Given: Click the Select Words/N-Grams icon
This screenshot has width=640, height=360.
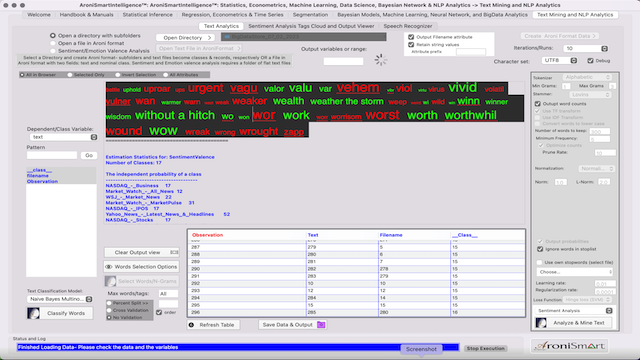Looking at the screenshot, I should tap(110, 281).
